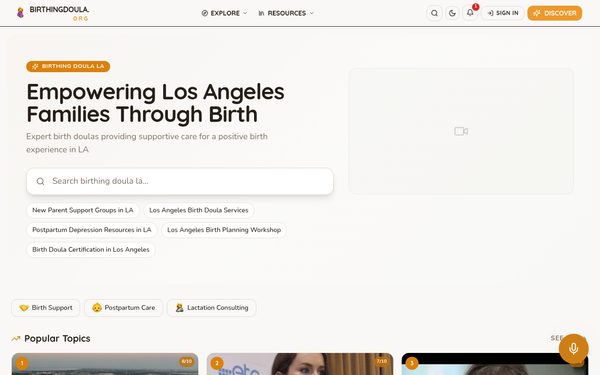Open popular topic card number 1
Screen dimensions: 600x375
105,364
